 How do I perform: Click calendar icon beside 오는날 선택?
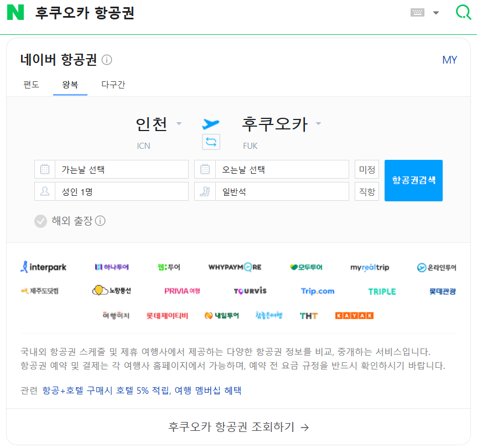pos(205,169)
